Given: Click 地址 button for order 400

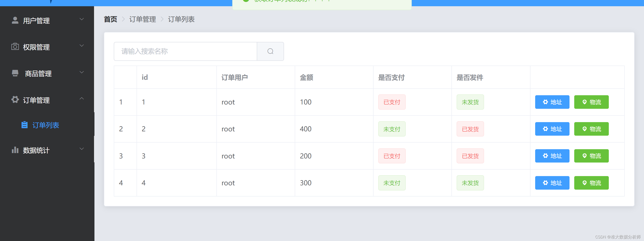Looking at the screenshot, I should tap(552, 129).
